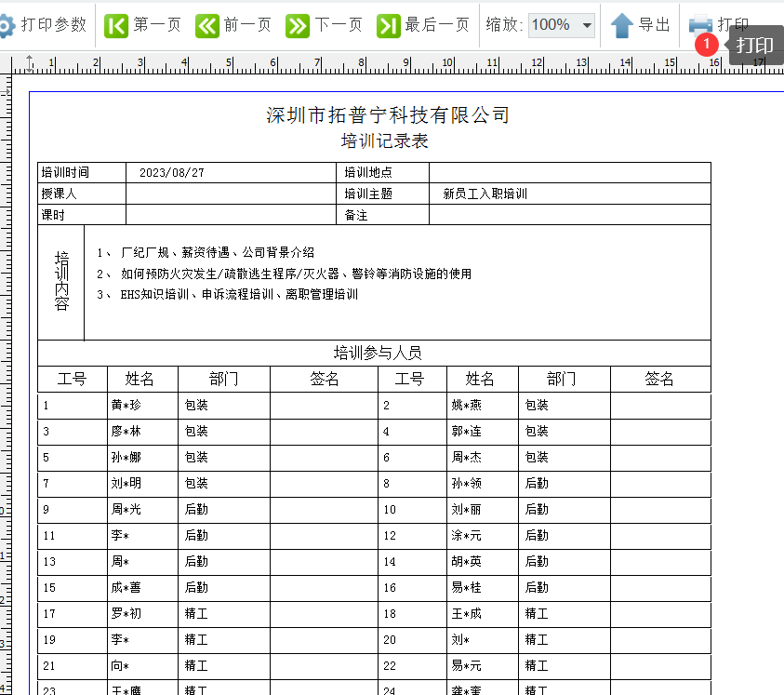This screenshot has width=784, height=695.
Task: Select the 课时 label cell
Action: click(82, 215)
